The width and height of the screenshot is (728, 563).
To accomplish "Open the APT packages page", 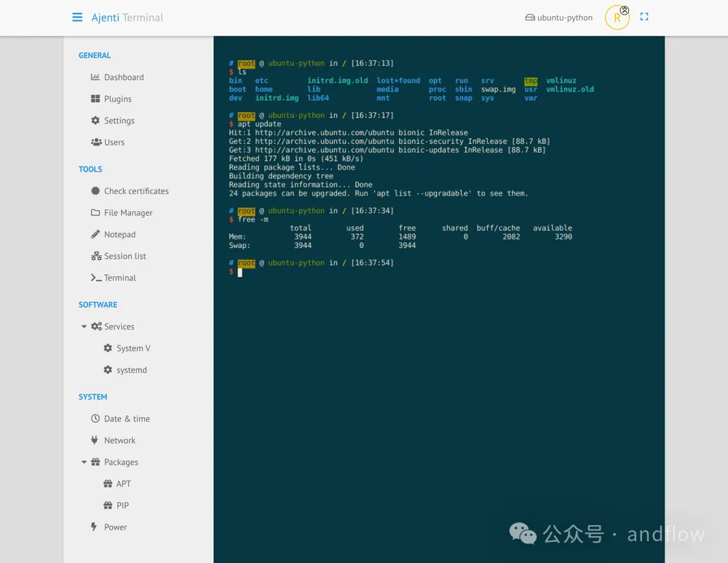I will (x=123, y=484).
